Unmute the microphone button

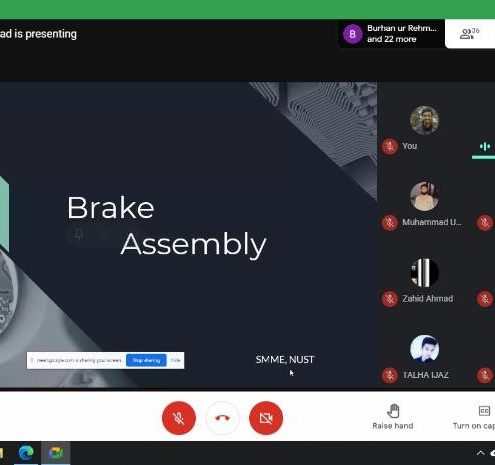click(179, 418)
